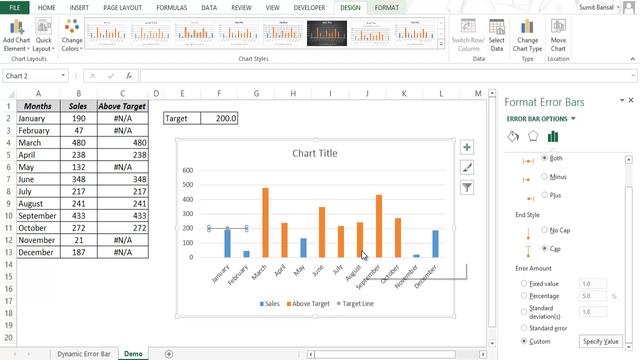Open the REVIEW tab
Viewport: 640px width, 360px height.
[241, 7]
